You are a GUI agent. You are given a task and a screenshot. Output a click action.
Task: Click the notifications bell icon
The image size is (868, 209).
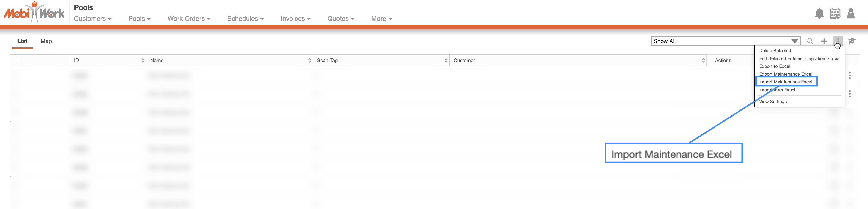coord(819,13)
